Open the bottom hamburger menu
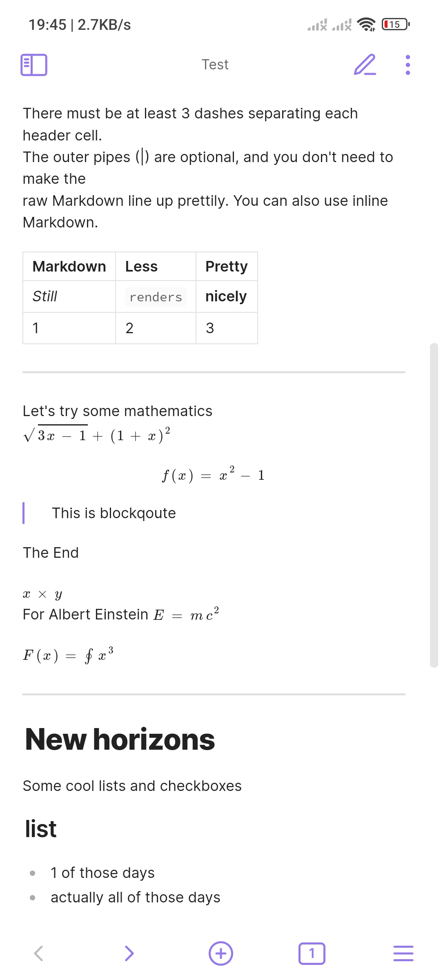The width and height of the screenshot is (441, 980). pyautogui.click(x=403, y=953)
